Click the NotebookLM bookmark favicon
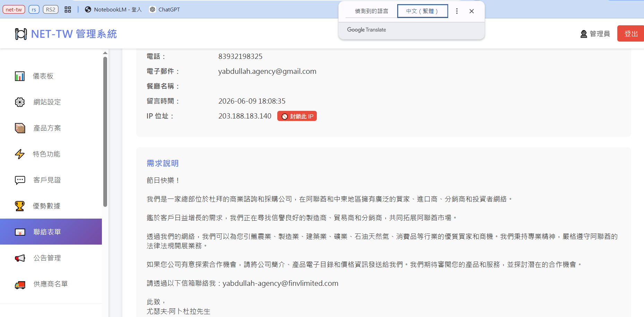The height and width of the screenshot is (317, 644). click(x=88, y=9)
